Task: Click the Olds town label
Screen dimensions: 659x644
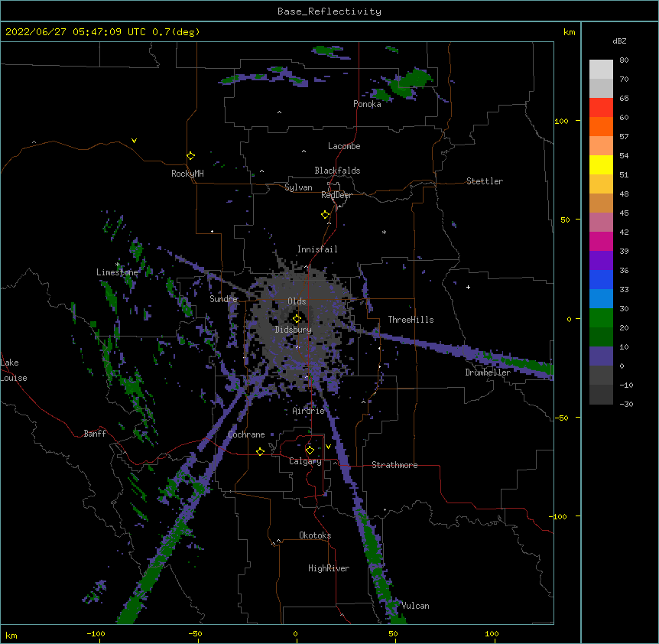Action: tap(297, 301)
